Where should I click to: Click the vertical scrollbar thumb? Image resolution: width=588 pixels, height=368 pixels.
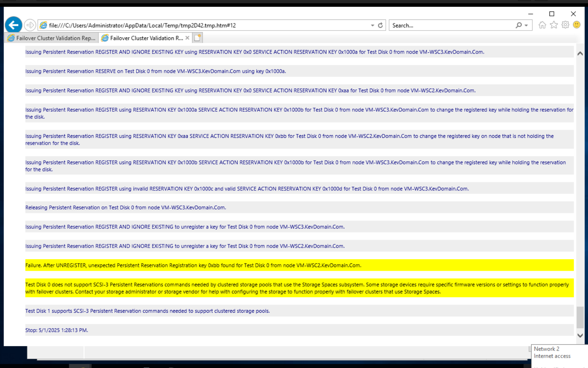(x=580, y=317)
